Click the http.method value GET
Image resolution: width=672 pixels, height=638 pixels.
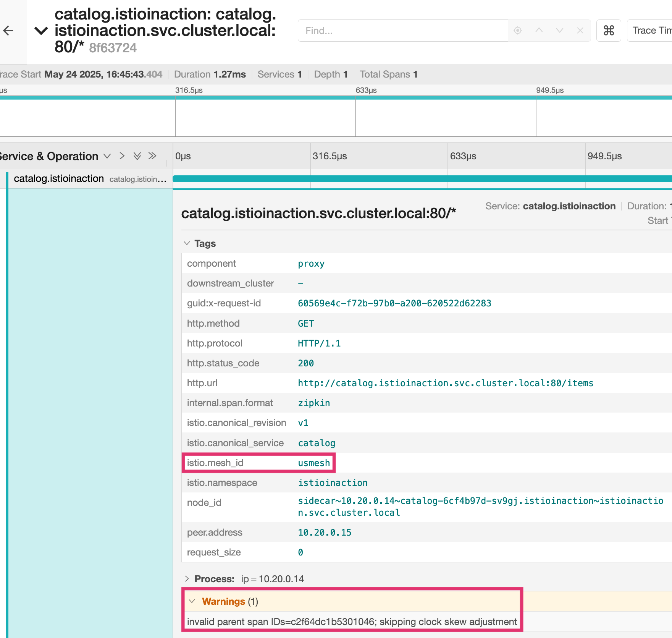tap(306, 324)
